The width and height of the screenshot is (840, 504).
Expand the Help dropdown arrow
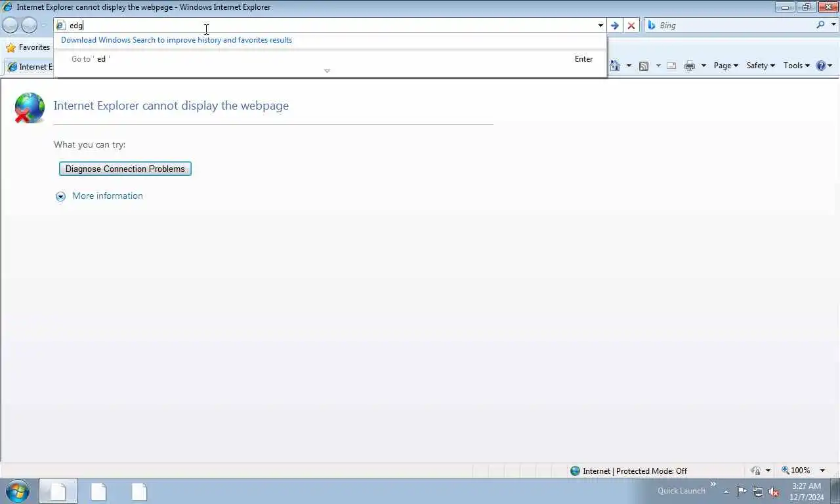830,66
